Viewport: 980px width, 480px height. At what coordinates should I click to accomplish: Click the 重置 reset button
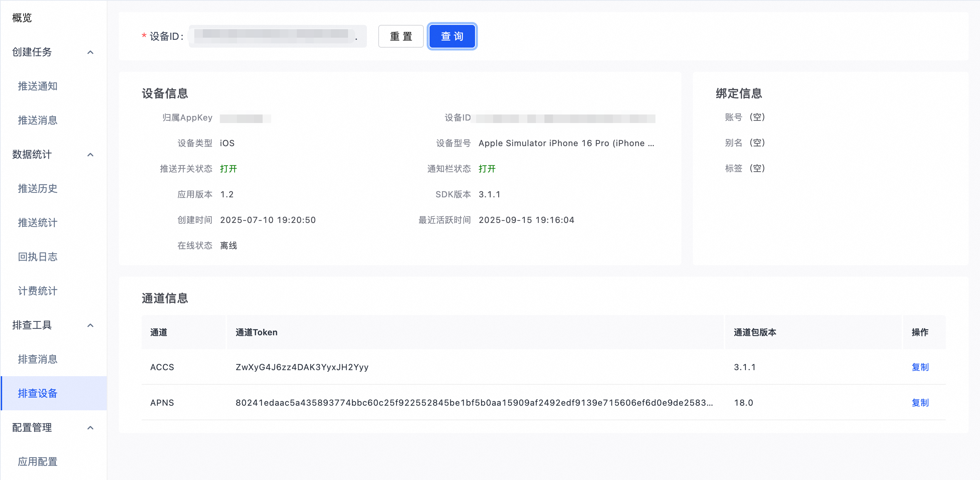click(x=401, y=37)
